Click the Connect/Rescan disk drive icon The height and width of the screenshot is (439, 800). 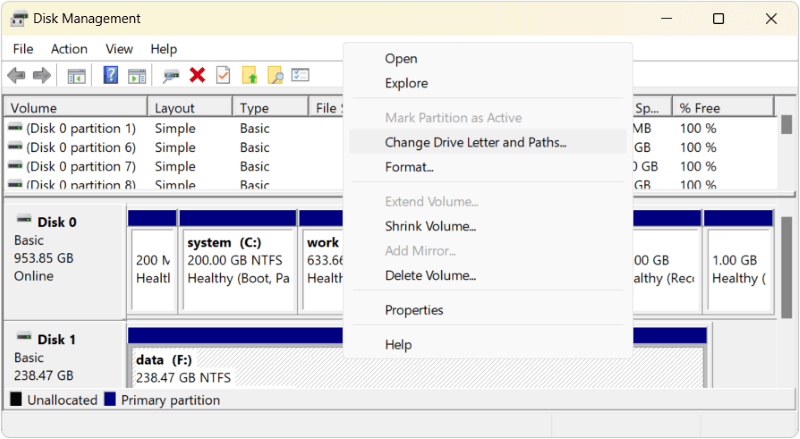pos(171,76)
